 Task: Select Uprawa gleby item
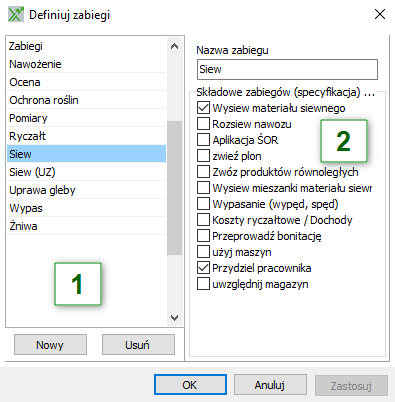click(87, 190)
